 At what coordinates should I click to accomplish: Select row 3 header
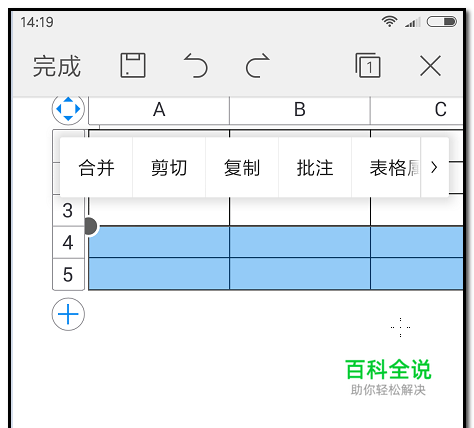(68, 211)
